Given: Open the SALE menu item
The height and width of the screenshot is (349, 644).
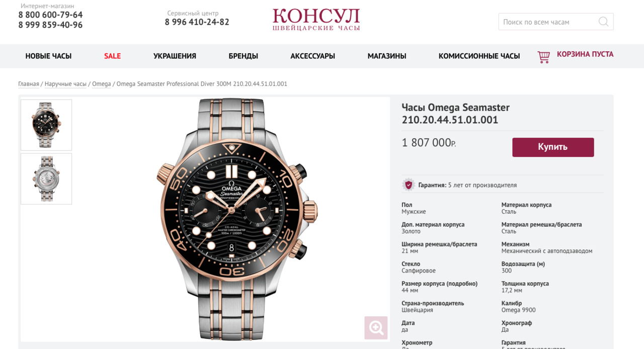Looking at the screenshot, I should pyautogui.click(x=112, y=56).
